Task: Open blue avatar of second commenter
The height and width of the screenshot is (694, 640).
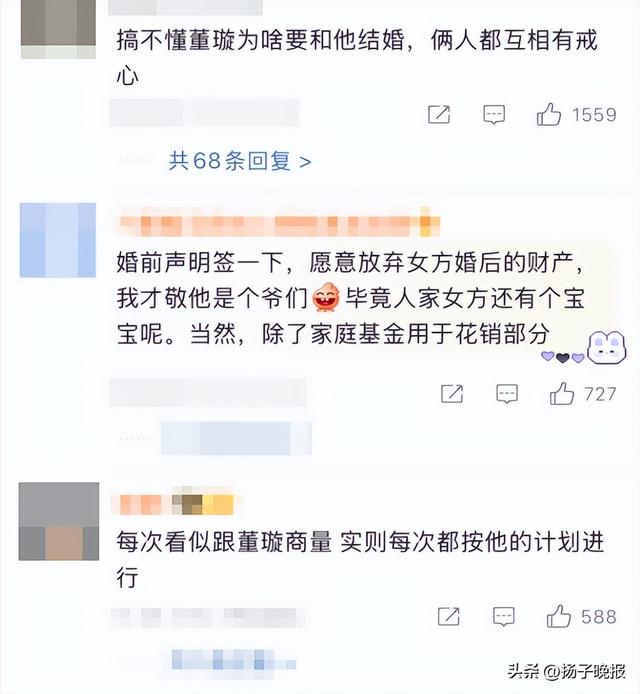Action: (x=58, y=240)
